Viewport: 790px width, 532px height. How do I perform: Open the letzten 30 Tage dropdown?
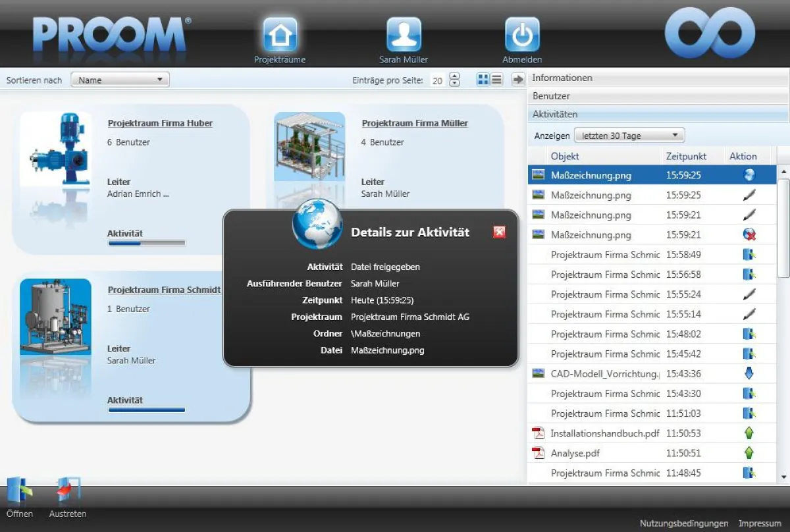coord(629,136)
